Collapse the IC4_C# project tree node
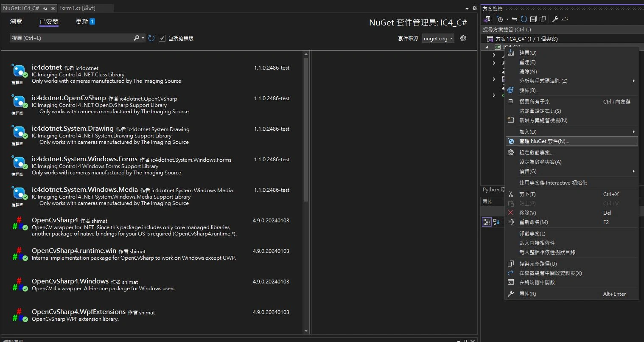This screenshot has width=644, height=342. [x=487, y=47]
